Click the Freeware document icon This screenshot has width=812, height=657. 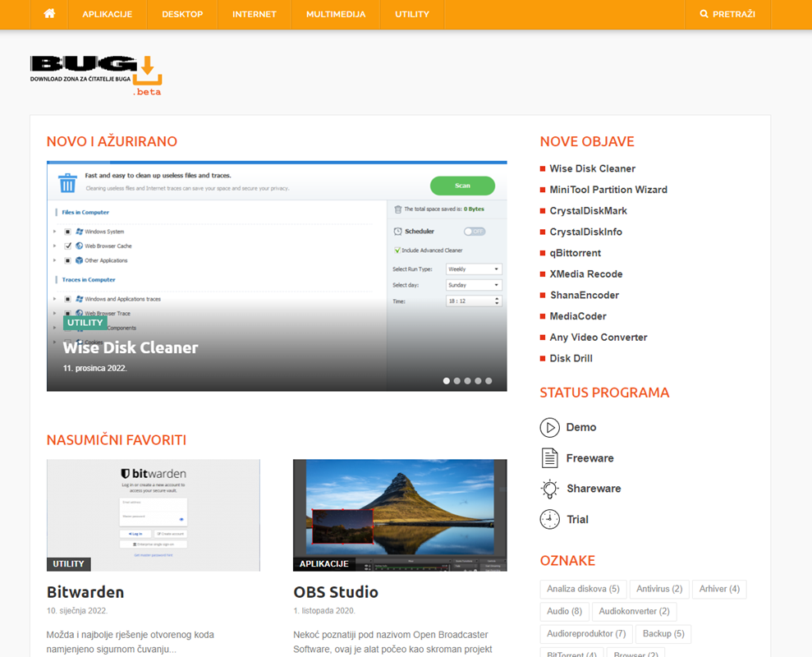pyautogui.click(x=549, y=458)
